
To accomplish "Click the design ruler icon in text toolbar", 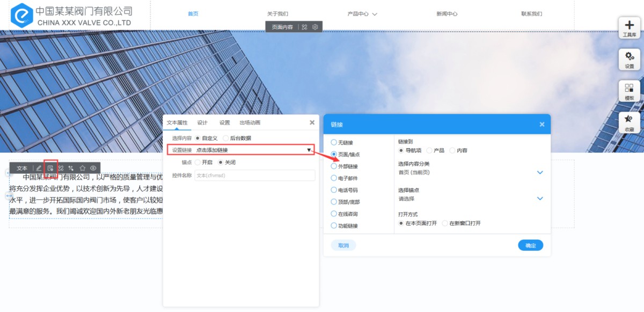I will coord(61,168).
